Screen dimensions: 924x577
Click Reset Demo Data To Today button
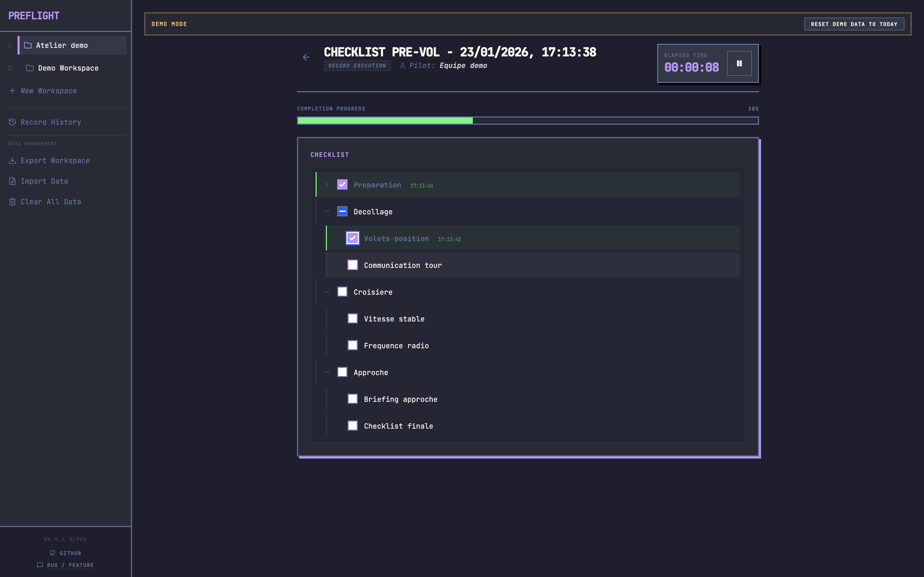[854, 24]
